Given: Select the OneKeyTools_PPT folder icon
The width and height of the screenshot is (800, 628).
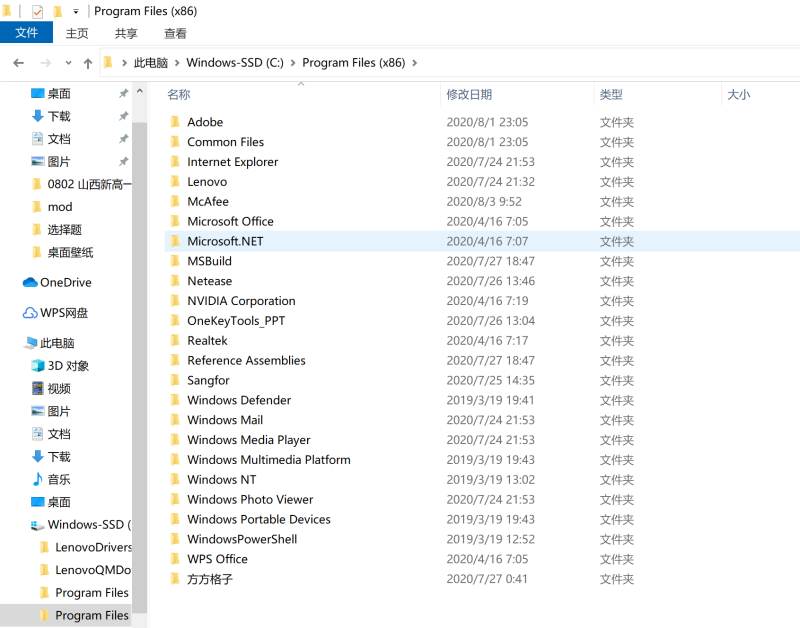Looking at the screenshot, I should click(175, 320).
